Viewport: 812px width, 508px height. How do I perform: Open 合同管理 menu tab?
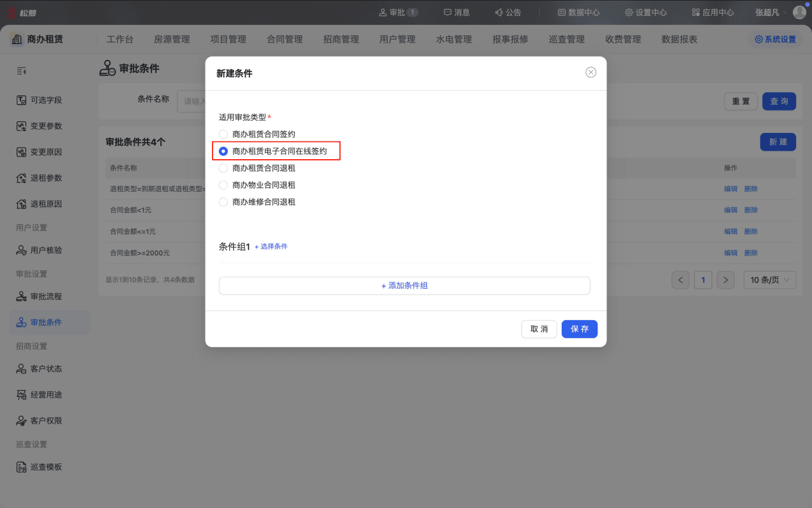coord(285,40)
